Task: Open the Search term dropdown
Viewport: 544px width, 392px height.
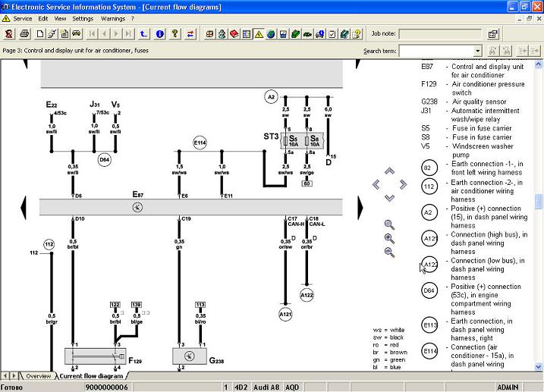Action: tap(478, 51)
